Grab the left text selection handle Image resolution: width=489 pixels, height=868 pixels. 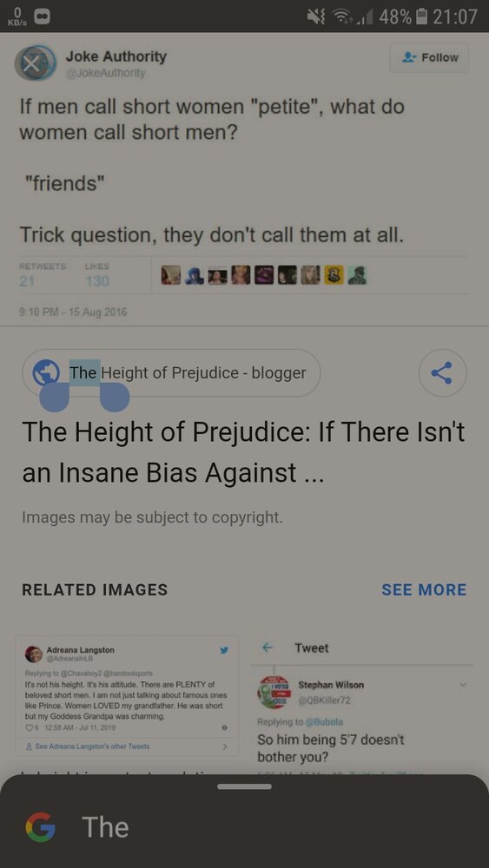pyautogui.click(x=54, y=397)
